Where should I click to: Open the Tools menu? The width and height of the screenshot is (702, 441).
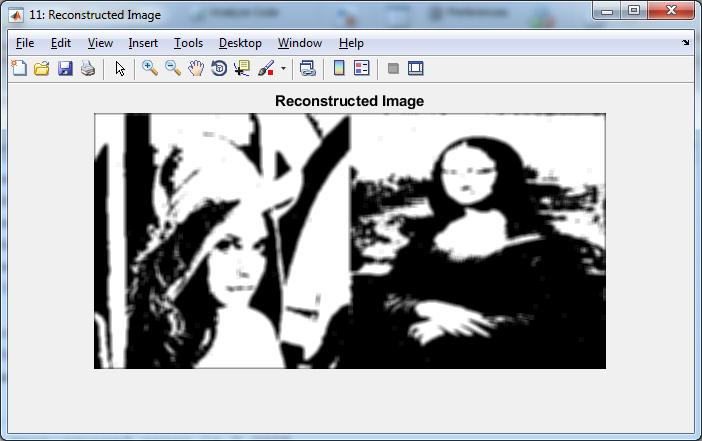click(x=188, y=43)
